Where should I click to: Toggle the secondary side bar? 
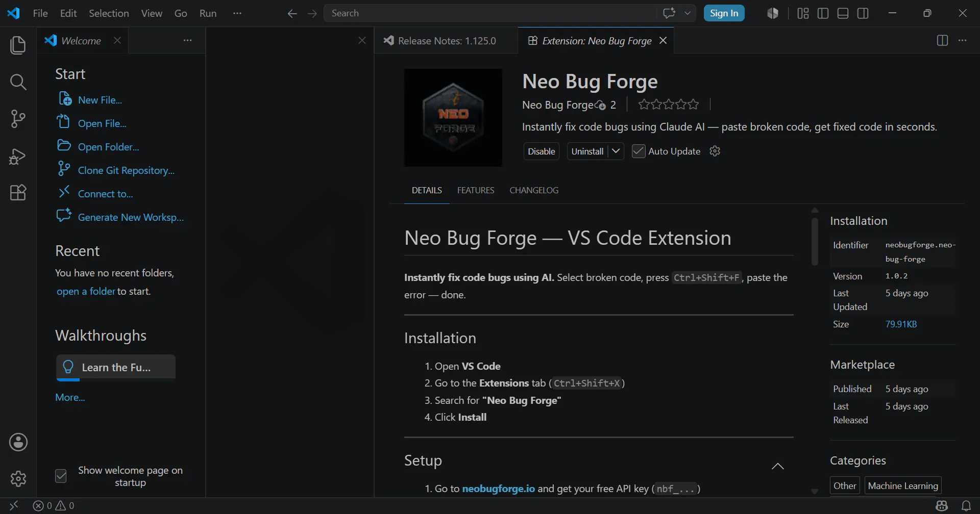pos(863,13)
